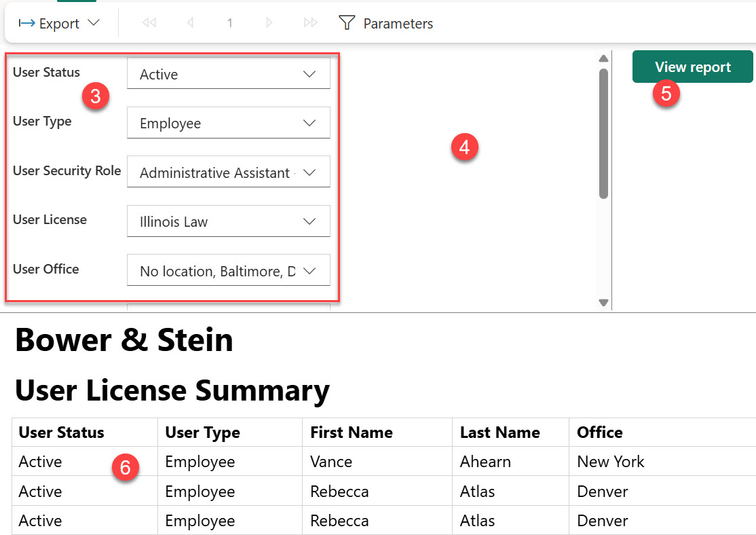The height and width of the screenshot is (535, 756).
Task: Open the User Type dropdown showing Employee
Action: [x=229, y=122]
